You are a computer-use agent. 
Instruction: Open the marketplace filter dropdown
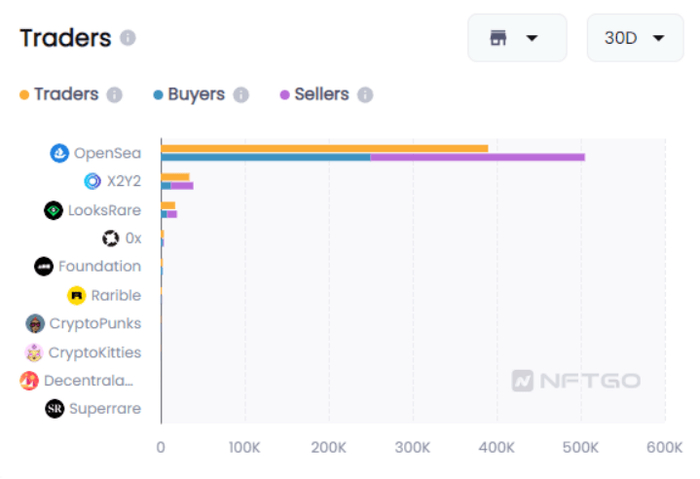tap(516, 38)
